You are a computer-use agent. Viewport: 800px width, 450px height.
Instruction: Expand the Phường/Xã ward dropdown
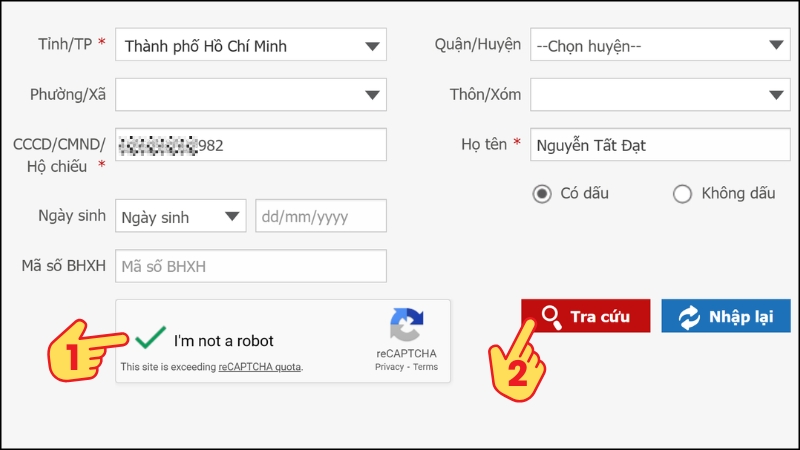point(251,94)
